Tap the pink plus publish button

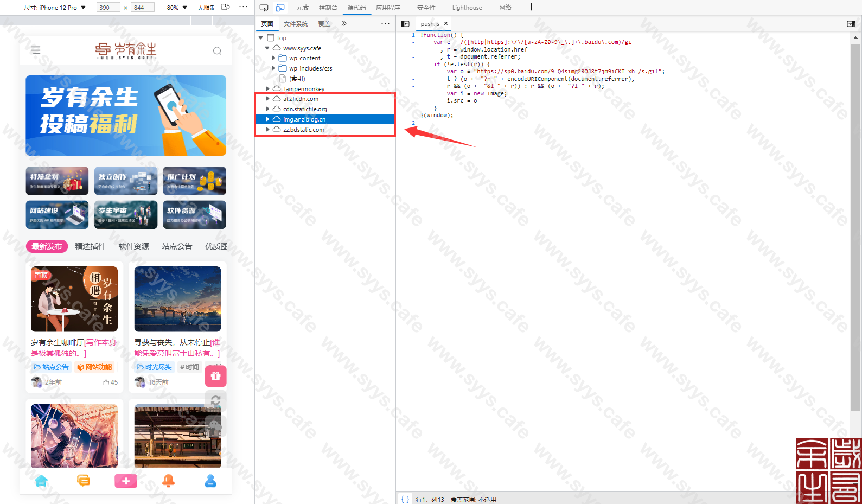(x=126, y=481)
